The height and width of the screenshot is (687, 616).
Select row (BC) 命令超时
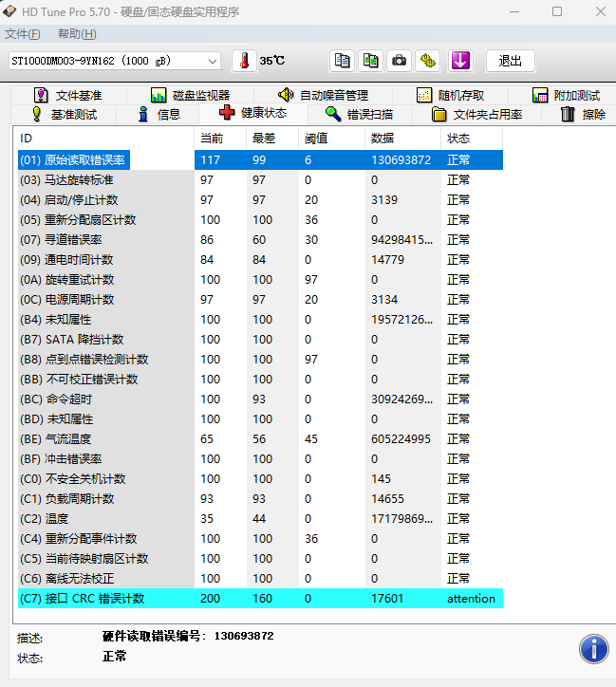coord(260,399)
